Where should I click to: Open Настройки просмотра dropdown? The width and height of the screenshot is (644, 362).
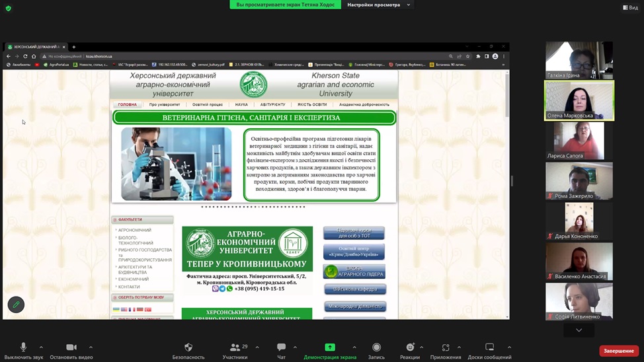pos(379,5)
